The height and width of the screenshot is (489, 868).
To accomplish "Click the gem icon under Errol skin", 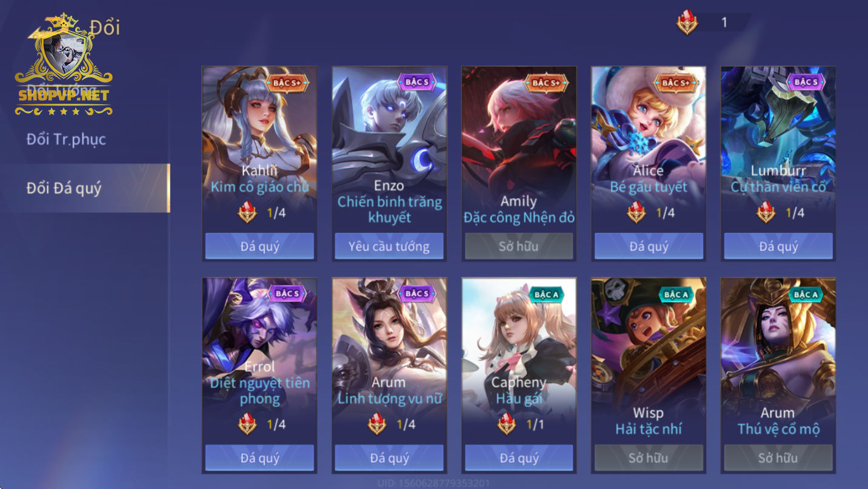I will pyautogui.click(x=247, y=424).
